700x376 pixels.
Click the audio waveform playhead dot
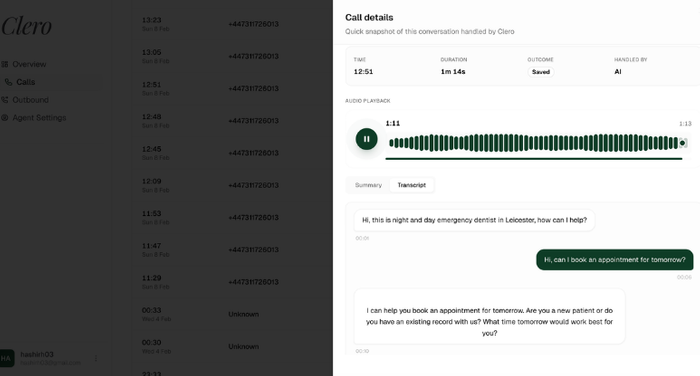coord(682,143)
